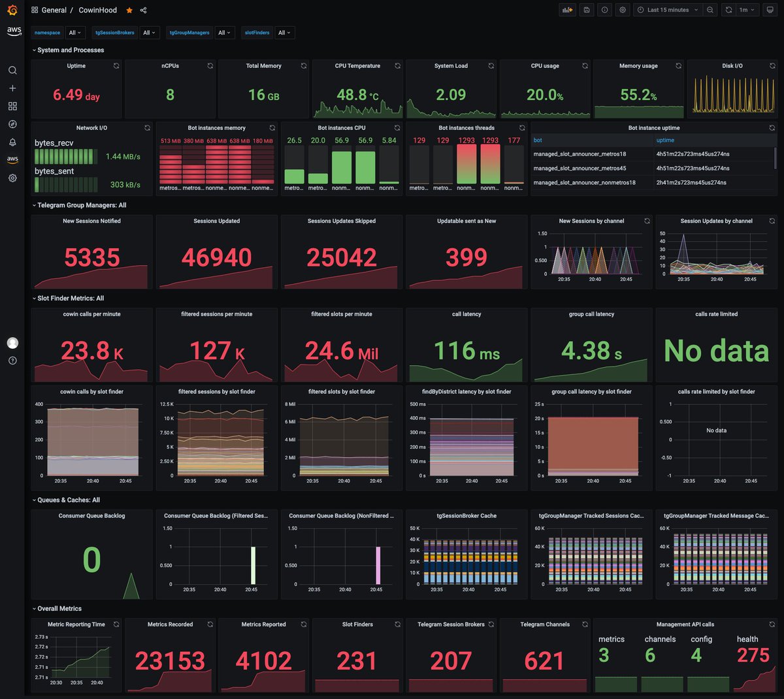
Task: Click the General breadcrumb link
Action: 54,10
